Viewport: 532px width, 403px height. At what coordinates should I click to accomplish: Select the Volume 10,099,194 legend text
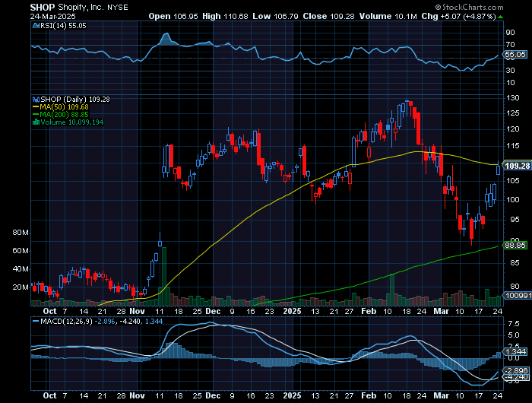pos(72,122)
